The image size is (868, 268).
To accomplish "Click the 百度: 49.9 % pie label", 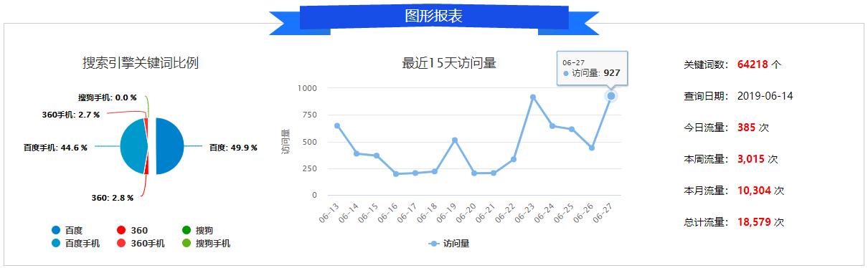I will coord(232,148).
